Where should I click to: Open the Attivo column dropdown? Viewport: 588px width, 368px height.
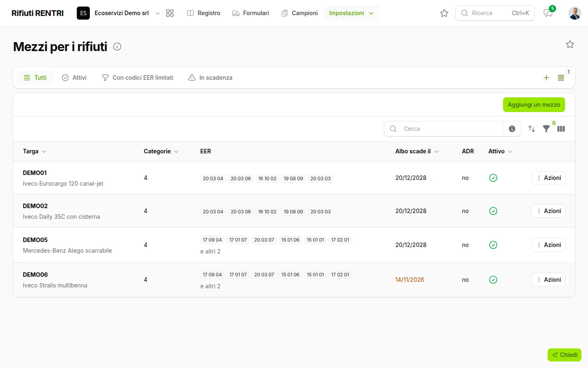500,151
